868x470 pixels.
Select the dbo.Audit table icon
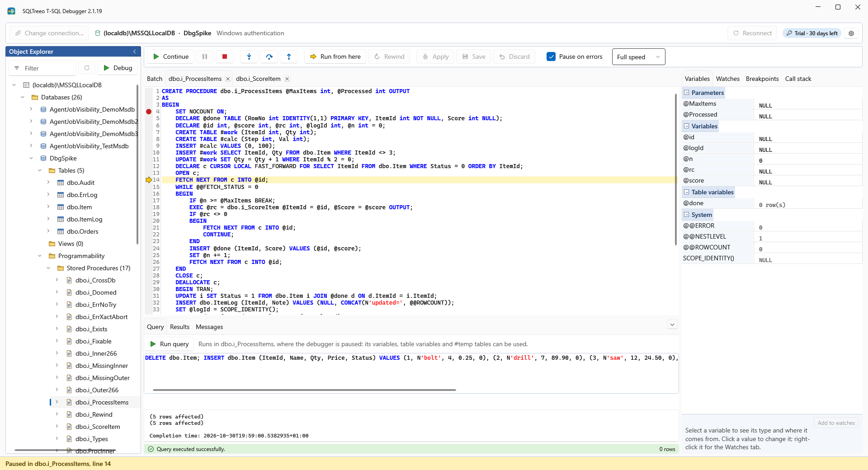pyautogui.click(x=61, y=183)
